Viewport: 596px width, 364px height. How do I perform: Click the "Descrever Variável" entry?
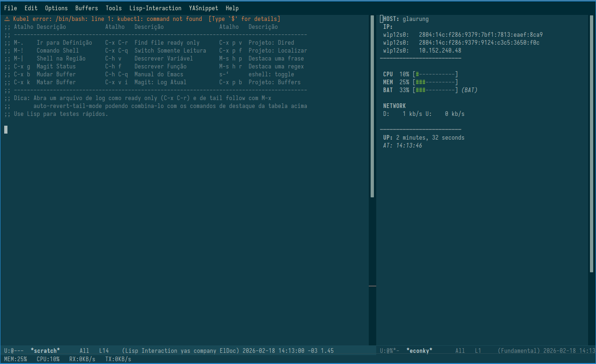click(x=164, y=59)
